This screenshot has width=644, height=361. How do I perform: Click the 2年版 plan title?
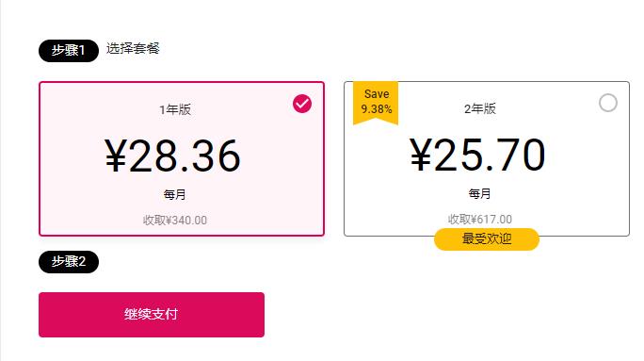[480, 109]
